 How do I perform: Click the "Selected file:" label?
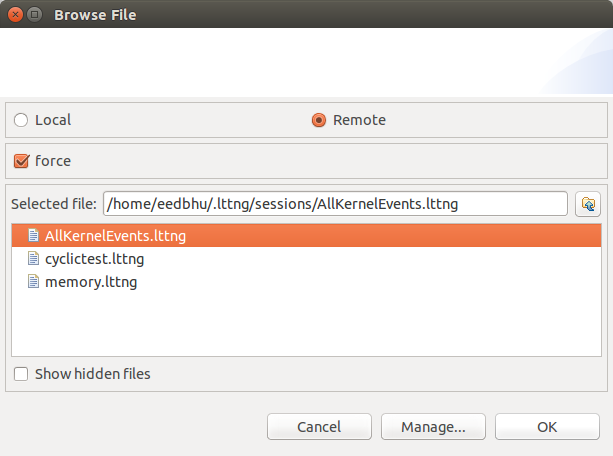54,204
